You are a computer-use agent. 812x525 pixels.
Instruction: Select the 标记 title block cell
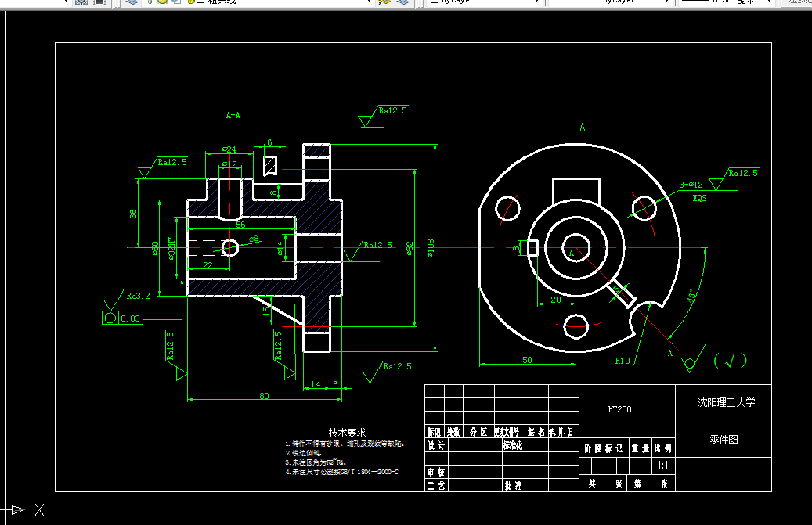(434, 432)
